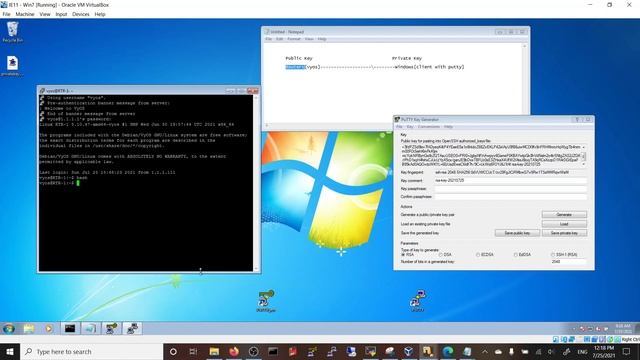Open File Explorer on the host taskbar
Viewport: 640px width, 360px height.
pos(214,351)
